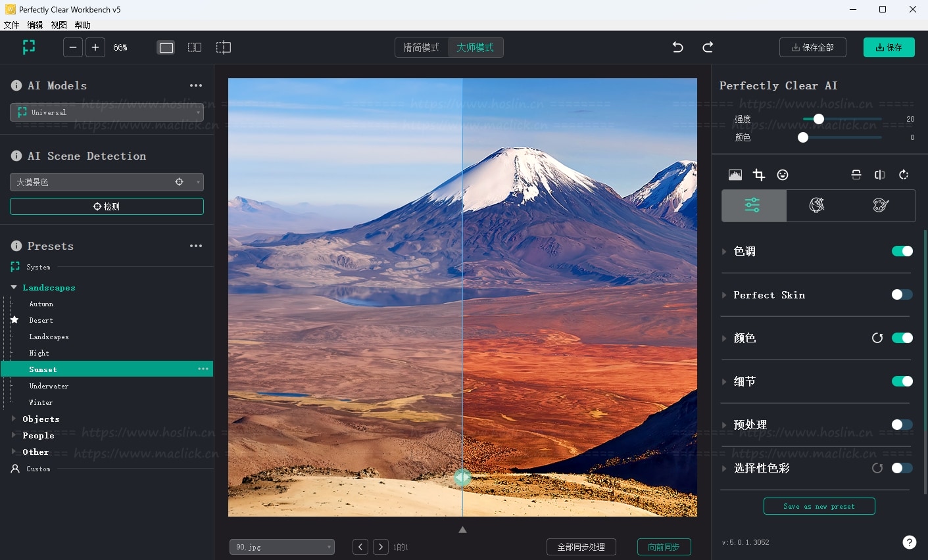Screen dimensions: 928x560
Task: Open the 视图 menu
Action: tap(59, 25)
